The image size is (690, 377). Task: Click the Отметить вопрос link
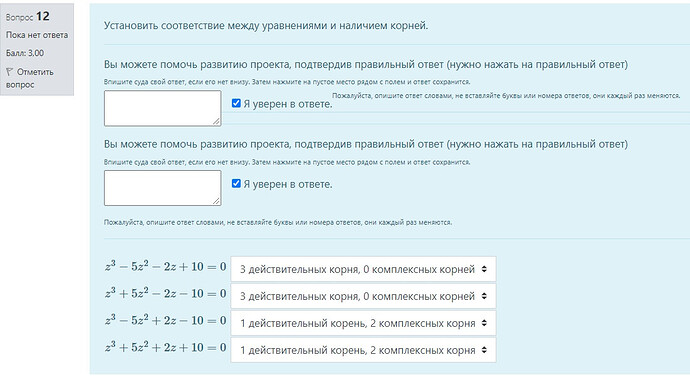(x=29, y=78)
